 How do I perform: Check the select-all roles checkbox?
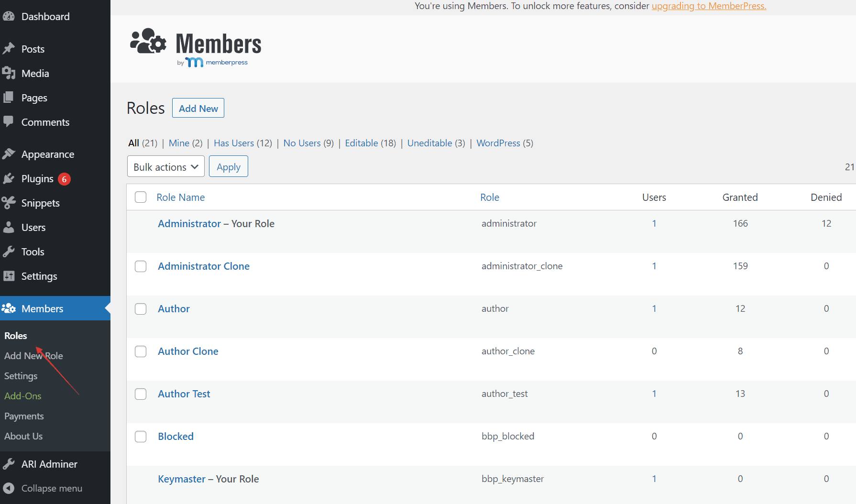(x=141, y=197)
